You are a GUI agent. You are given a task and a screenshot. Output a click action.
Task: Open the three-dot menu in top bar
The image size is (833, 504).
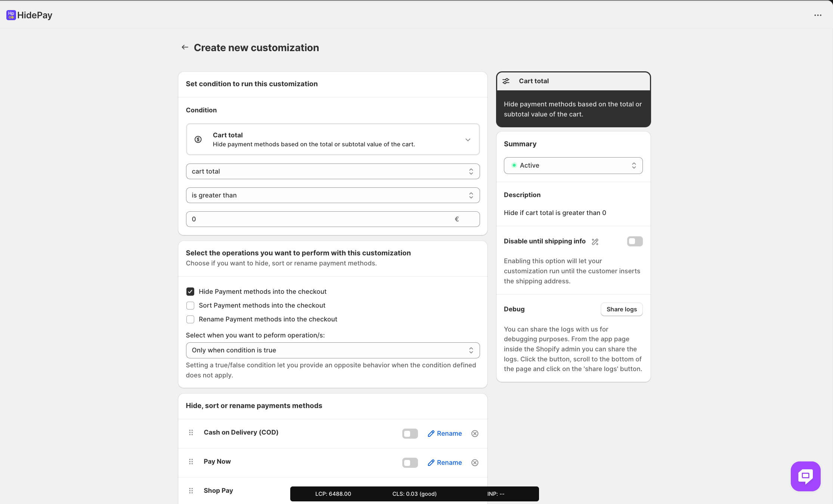click(x=818, y=15)
